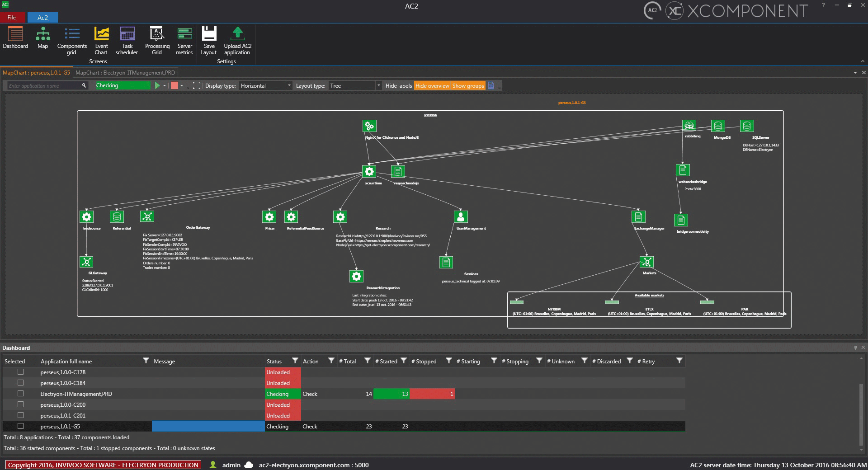This screenshot has width=868, height=470.
Task: Check the perseus,1.0.1-C201 checkbox
Action: [20, 415]
